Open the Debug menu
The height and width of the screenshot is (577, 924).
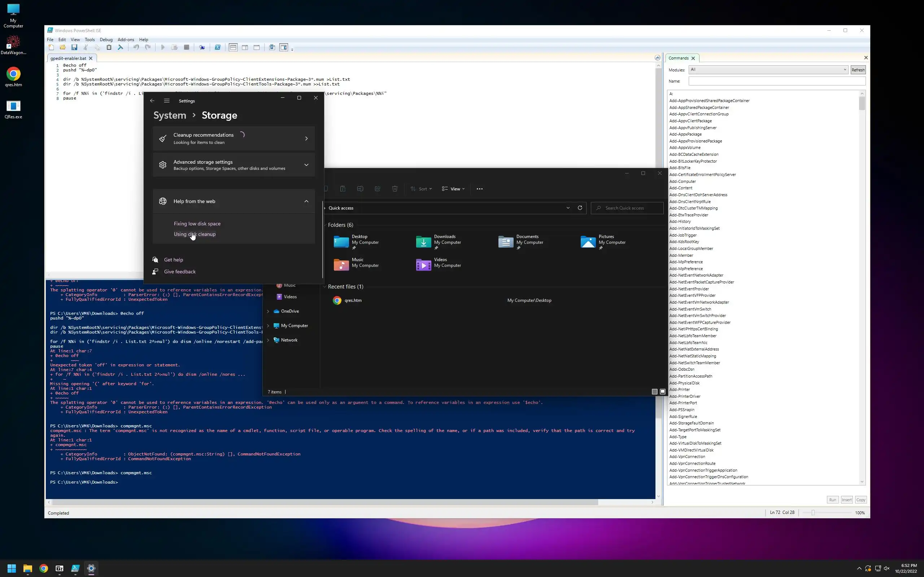point(106,39)
